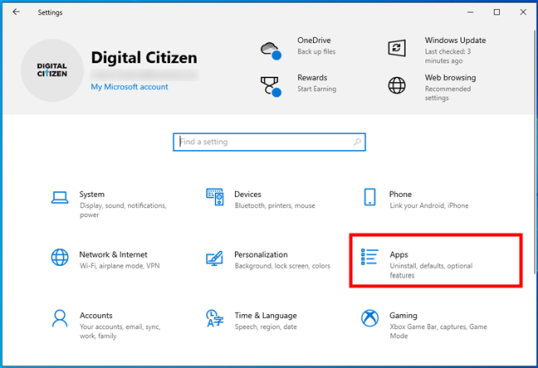
Task: Maximize the Settings window
Action: pyautogui.click(x=497, y=12)
